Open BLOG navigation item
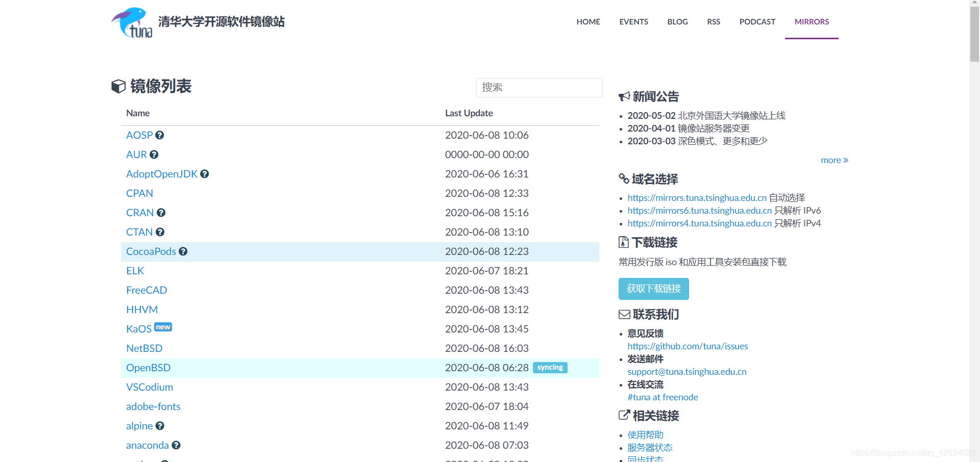The height and width of the screenshot is (462, 980). [x=678, y=22]
